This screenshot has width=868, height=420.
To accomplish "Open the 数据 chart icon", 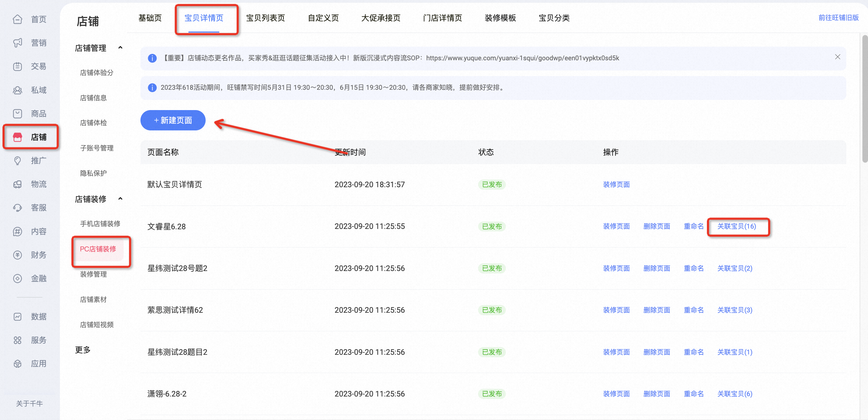I will [x=18, y=317].
